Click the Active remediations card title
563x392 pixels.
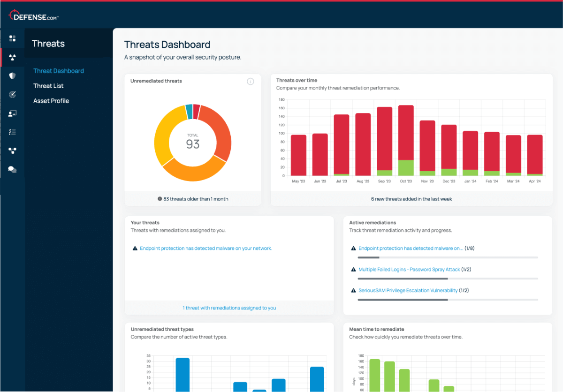[373, 223]
